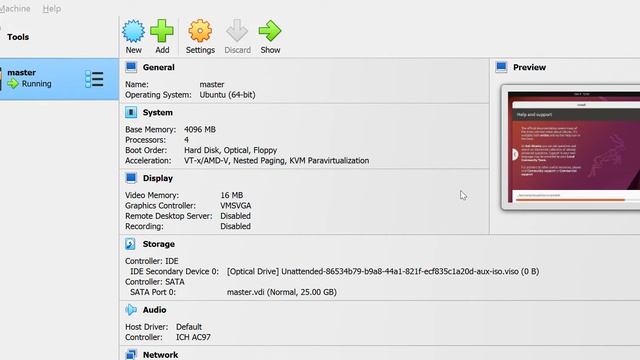Click the Controller: IDE label
640x360 pixels.
(151, 261)
